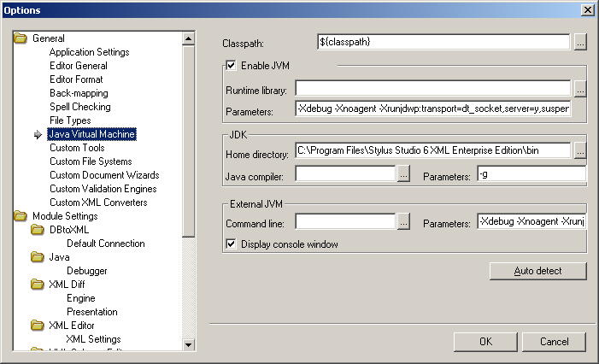
Task: Browse for Classpath using ellipsis button
Action: [580, 41]
